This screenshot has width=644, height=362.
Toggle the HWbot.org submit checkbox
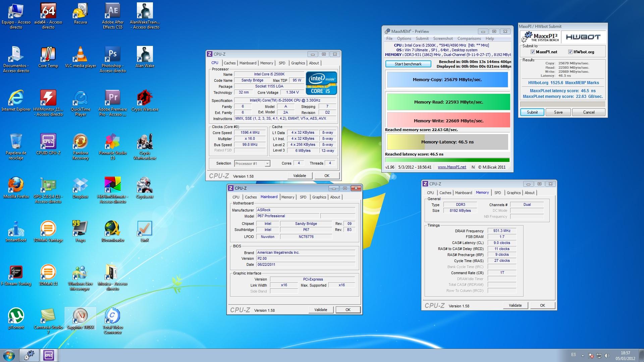570,52
